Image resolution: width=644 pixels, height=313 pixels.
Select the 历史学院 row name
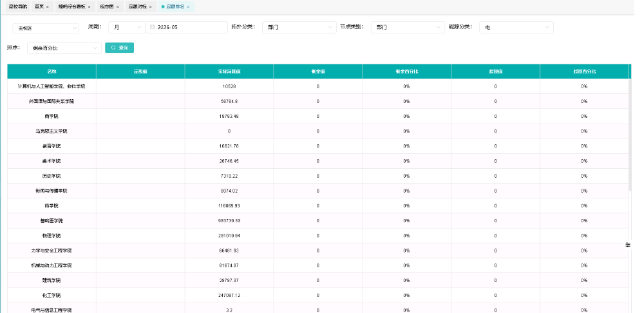coord(52,176)
